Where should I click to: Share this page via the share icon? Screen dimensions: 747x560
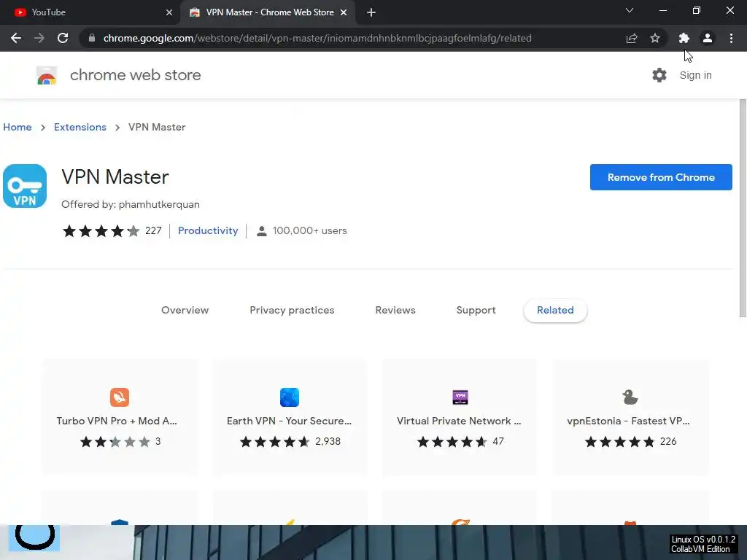coord(632,38)
